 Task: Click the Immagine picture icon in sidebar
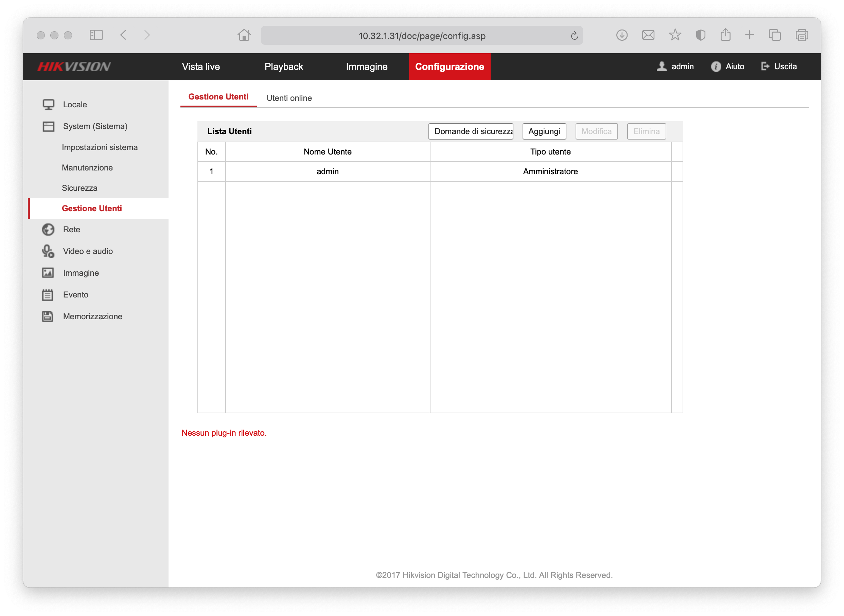pyautogui.click(x=48, y=273)
